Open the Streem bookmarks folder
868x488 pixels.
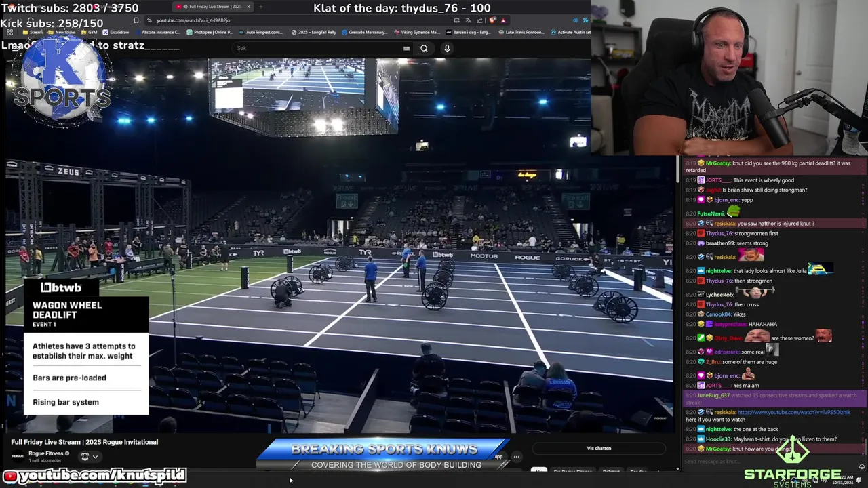pos(33,32)
